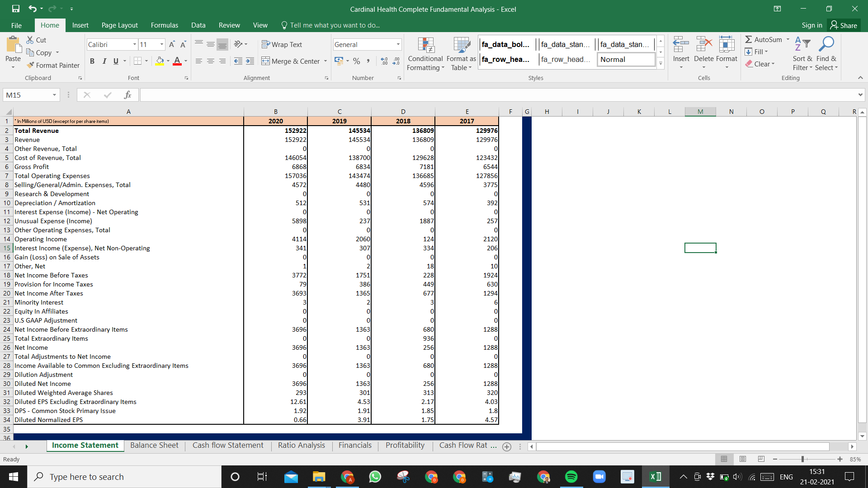
Task: Expand the Calibri font name dropdown
Action: coord(135,44)
